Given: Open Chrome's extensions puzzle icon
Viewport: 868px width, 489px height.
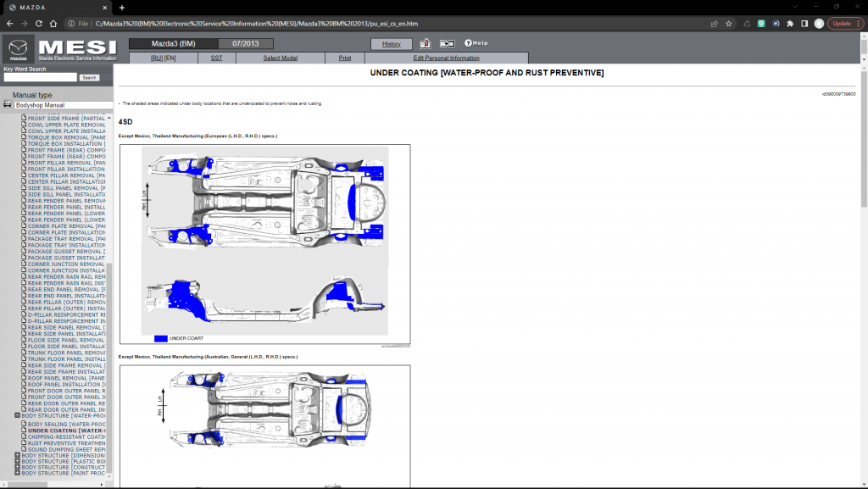Looking at the screenshot, I should (788, 24).
